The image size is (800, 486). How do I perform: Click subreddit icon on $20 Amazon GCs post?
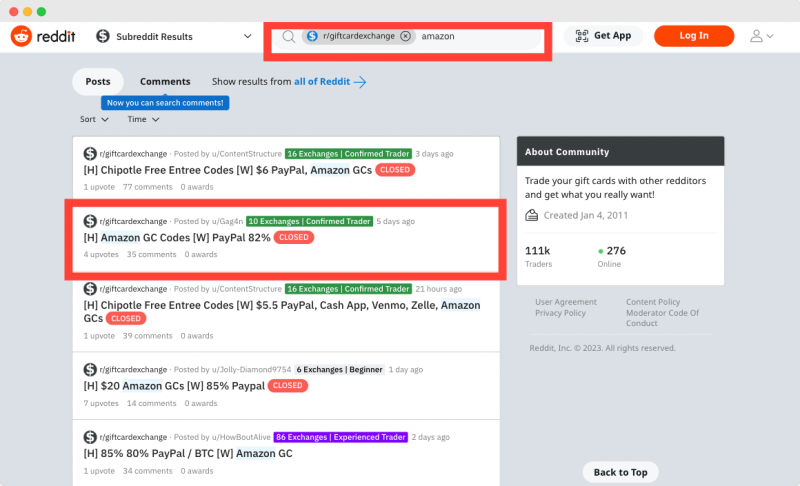coord(90,369)
